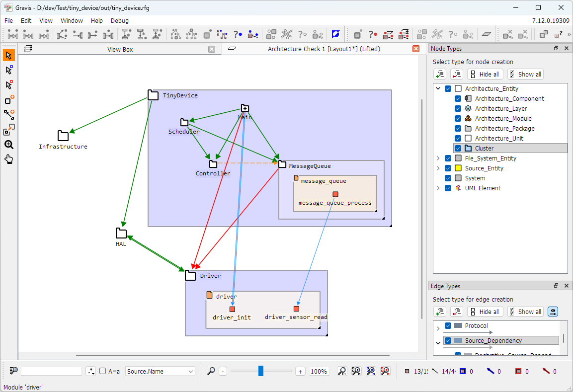
Task: Enable the A=a case-sensitive checkbox
Action: click(103, 371)
